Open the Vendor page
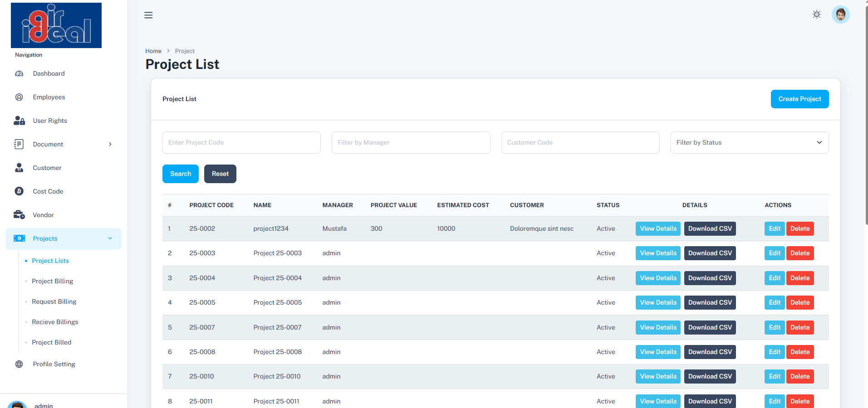This screenshot has height=408, width=868. 43,215
